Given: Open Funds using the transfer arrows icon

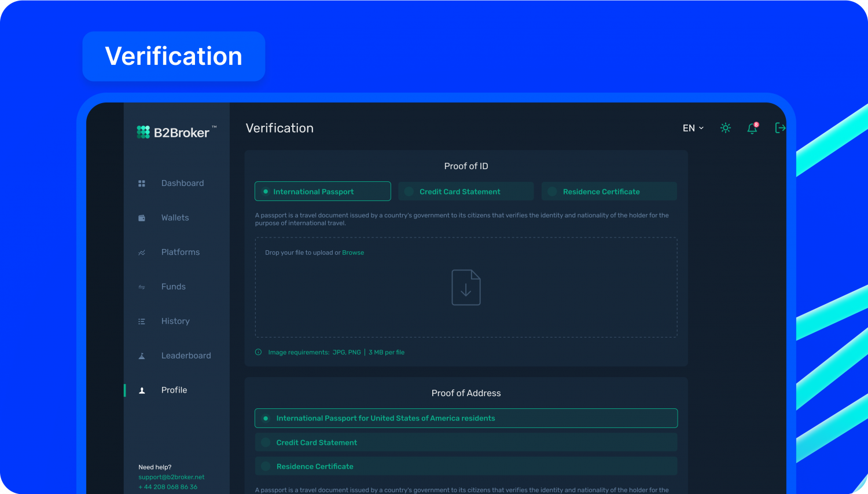Looking at the screenshot, I should (x=142, y=286).
